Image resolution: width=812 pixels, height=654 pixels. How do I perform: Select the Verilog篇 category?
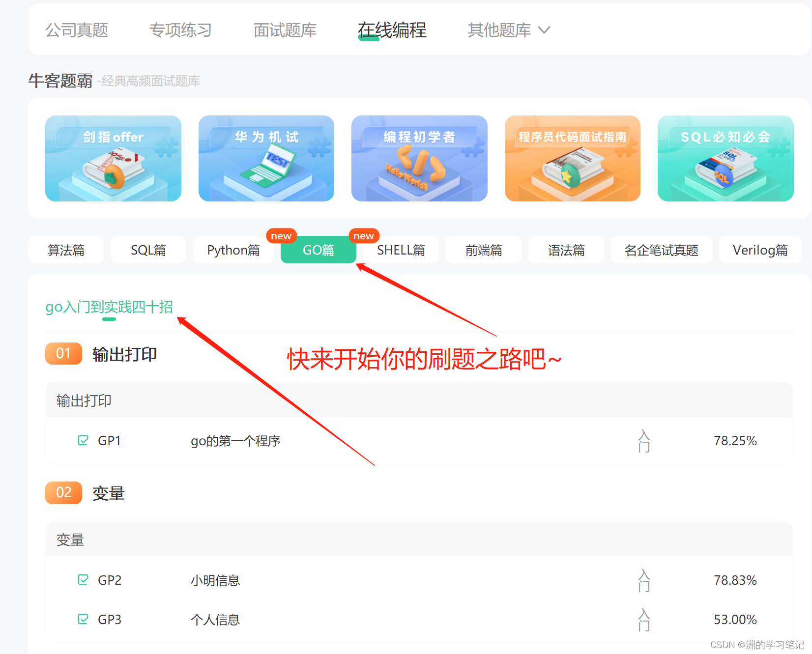tap(760, 250)
